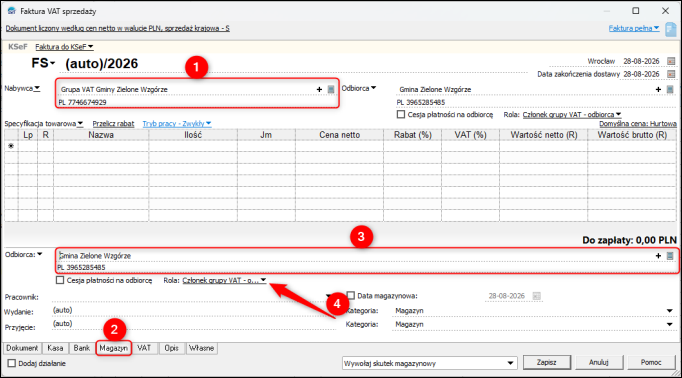Click document icon beside Faktura pełna
This screenshot has width=682, height=378.
click(x=671, y=30)
